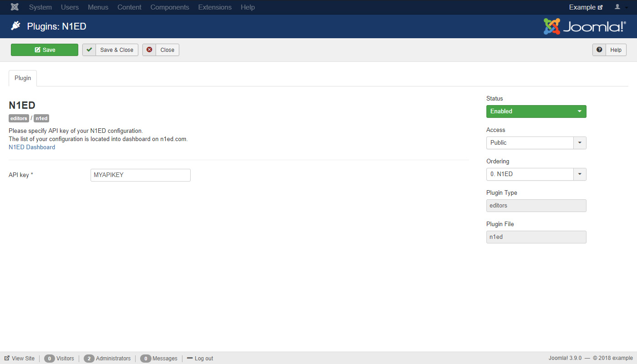
Task: Click the green checkmark icon of Save & Close
Action: point(89,50)
